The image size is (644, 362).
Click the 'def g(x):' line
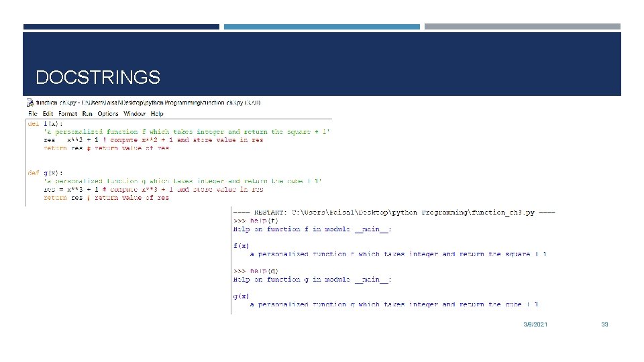pos(45,173)
